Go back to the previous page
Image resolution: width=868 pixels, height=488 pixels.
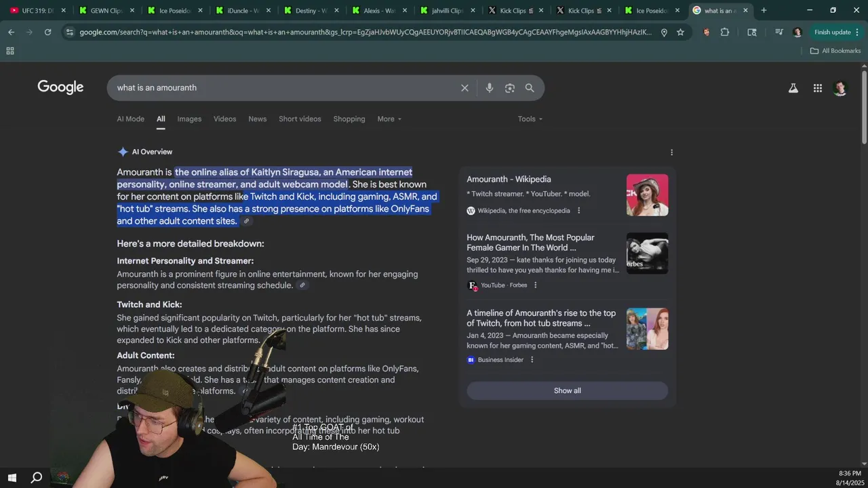[x=11, y=32]
